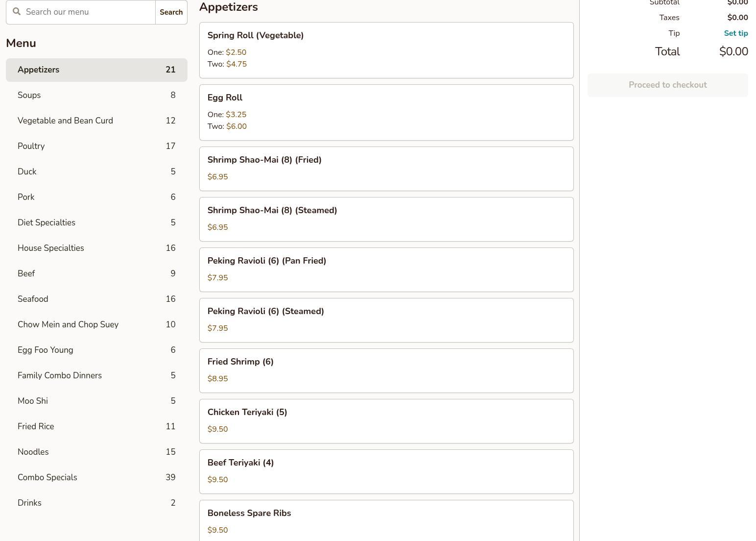756x541 pixels.
Task: Select the Egg Roll item
Action: click(386, 112)
